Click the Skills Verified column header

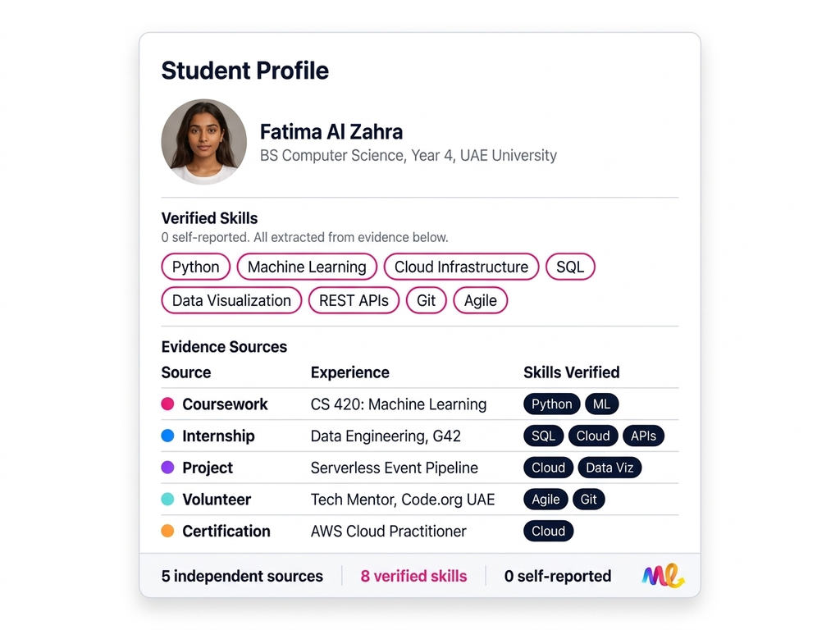click(x=571, y=372)
